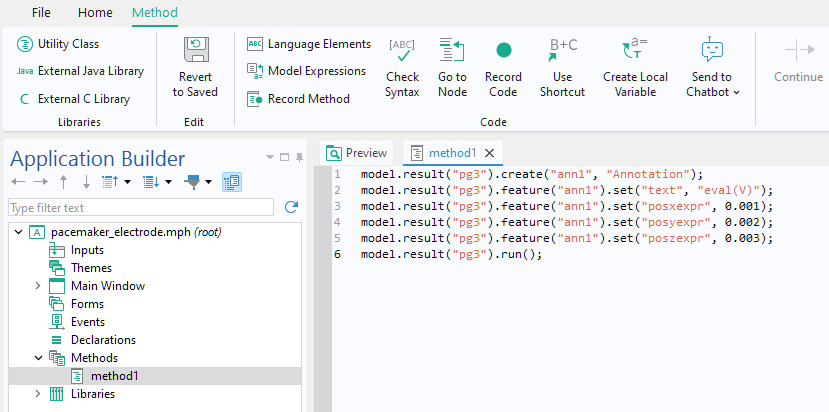
Task: Click Go to Node tool
Action: coord(452,67)
